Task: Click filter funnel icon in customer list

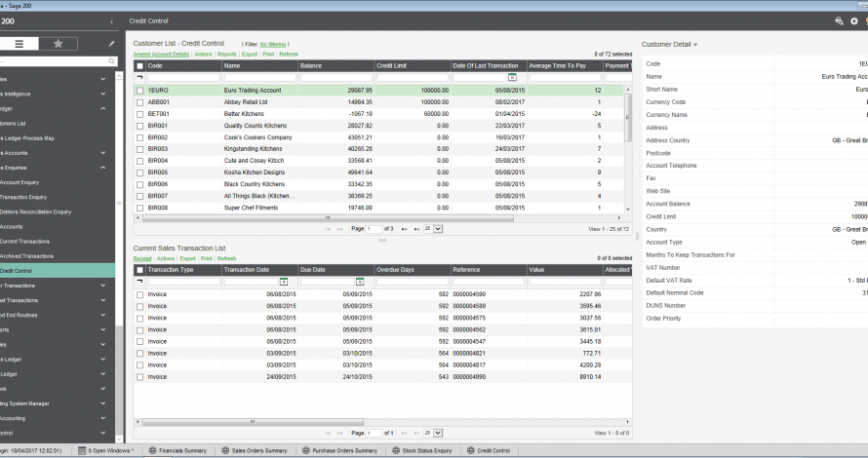Action: click(139, 77)
